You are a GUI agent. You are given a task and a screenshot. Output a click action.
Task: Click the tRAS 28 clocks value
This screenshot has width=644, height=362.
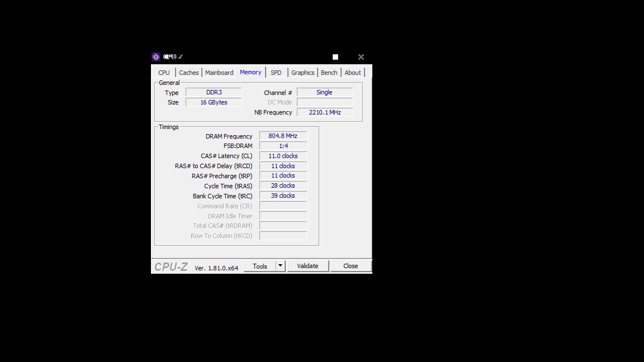pos(283,185)
